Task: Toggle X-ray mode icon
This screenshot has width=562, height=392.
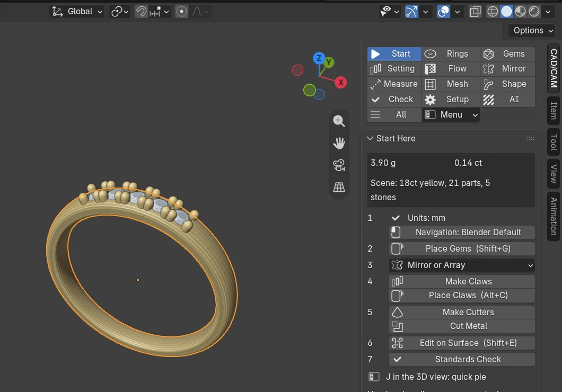Action: (x=475, y=12)
